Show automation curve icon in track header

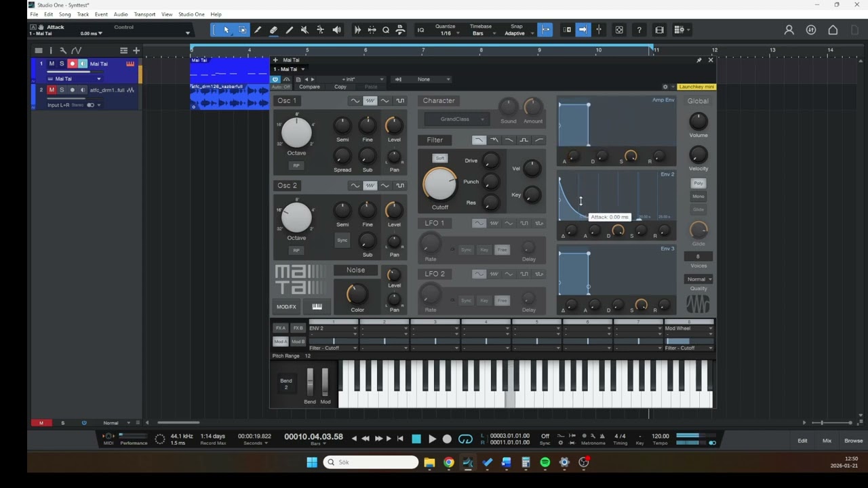[x=76, y=50]
